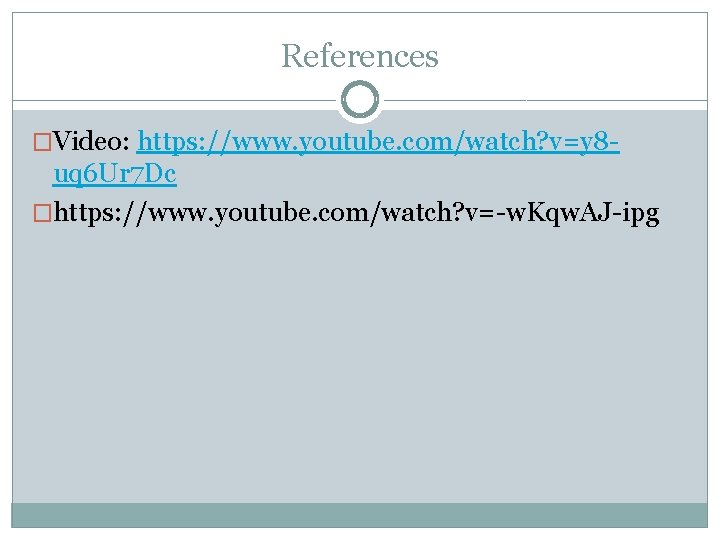Click the white header space right of "References"

click(573, 56)
